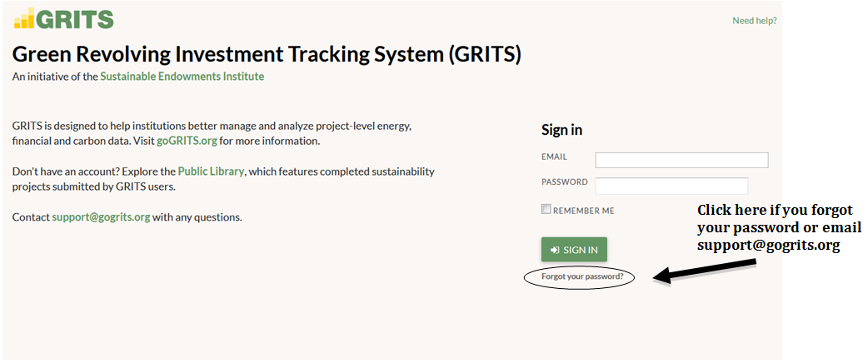Explore the Public Library link
Screen dimensions: 868x363
coord(211,171)
